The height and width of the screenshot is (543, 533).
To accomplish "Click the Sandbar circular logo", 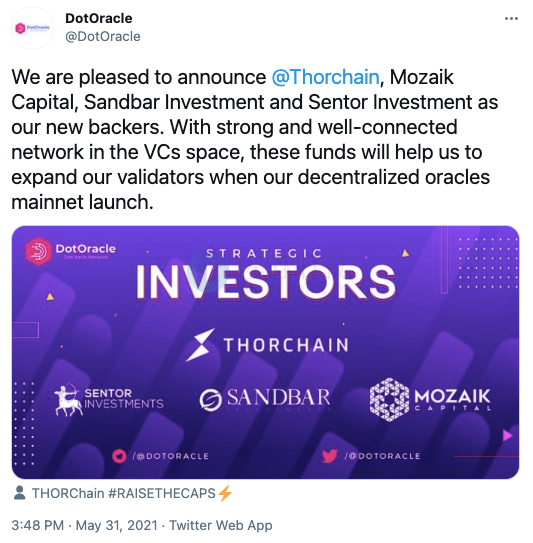I will pos(210,399).
